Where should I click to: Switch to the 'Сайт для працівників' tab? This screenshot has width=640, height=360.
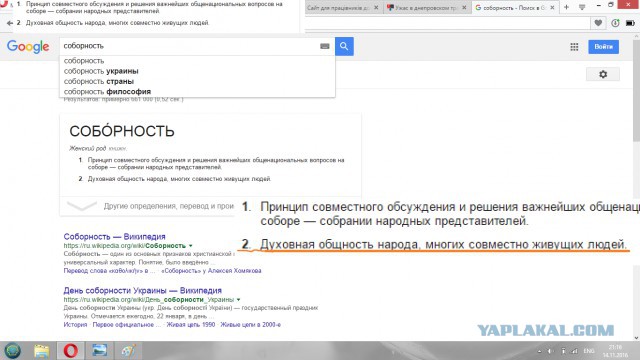point(338,7)
